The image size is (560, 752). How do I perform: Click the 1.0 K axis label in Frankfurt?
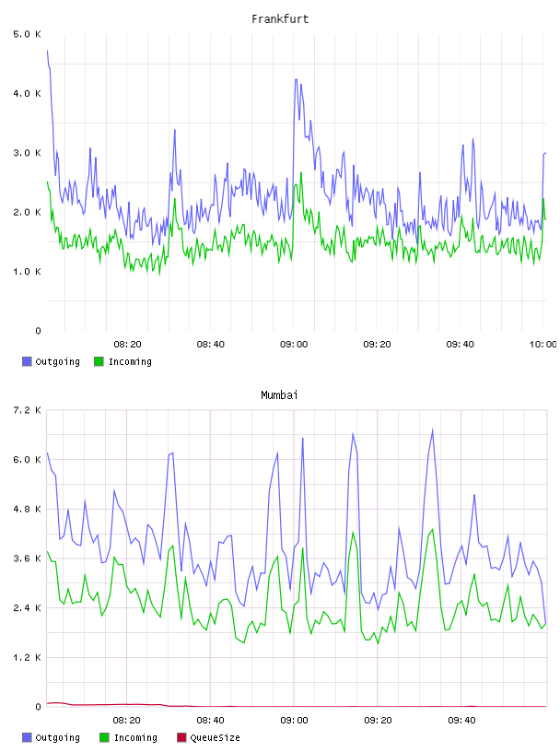[x=28, y=272]
